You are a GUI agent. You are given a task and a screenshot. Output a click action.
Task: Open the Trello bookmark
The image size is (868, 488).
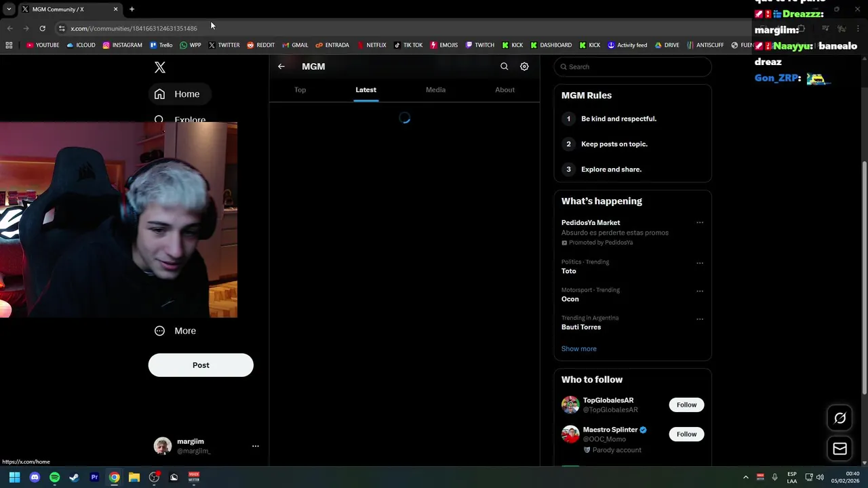(161, 45)
